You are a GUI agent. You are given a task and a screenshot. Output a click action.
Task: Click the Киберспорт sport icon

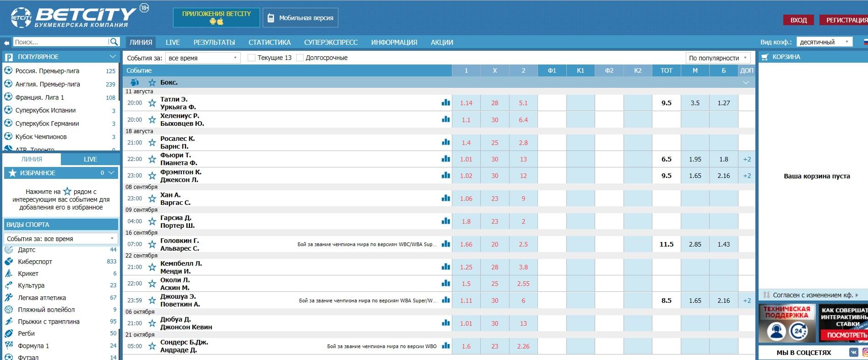point(9,262)
